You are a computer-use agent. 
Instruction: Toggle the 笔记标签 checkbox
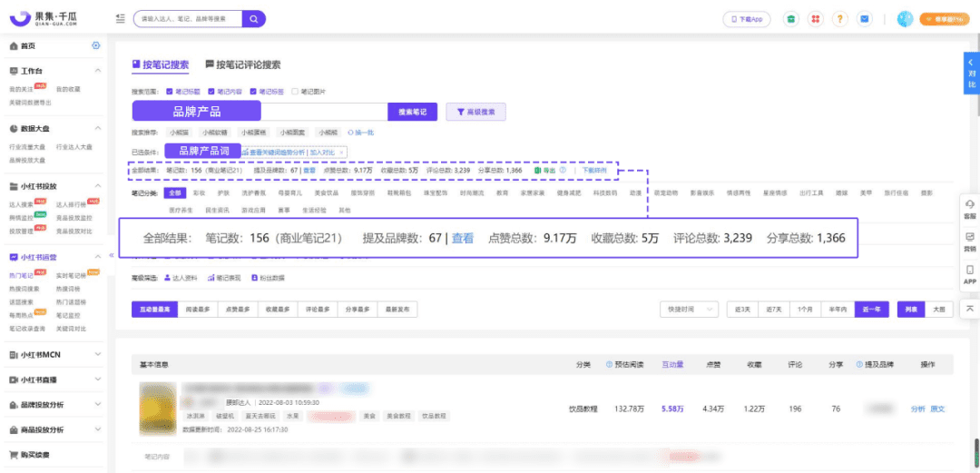[253, 92]
